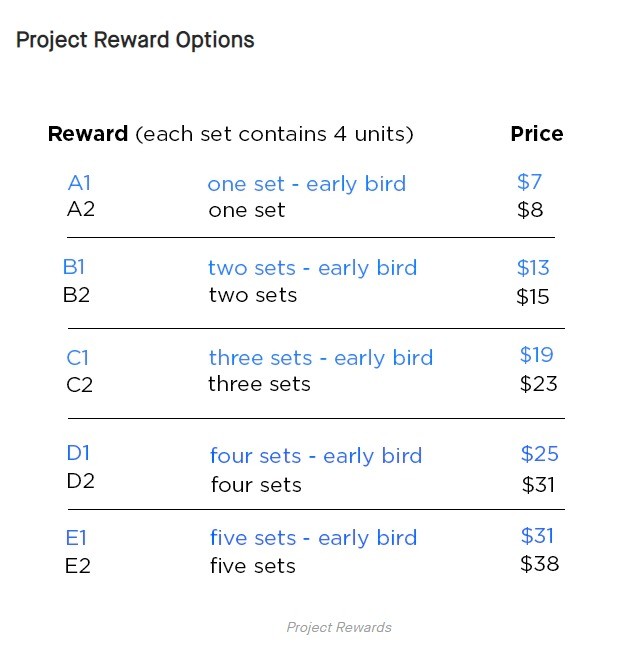619x648 pixels.
Task: Select the "two sets" regular option
Action: (252, 295)
